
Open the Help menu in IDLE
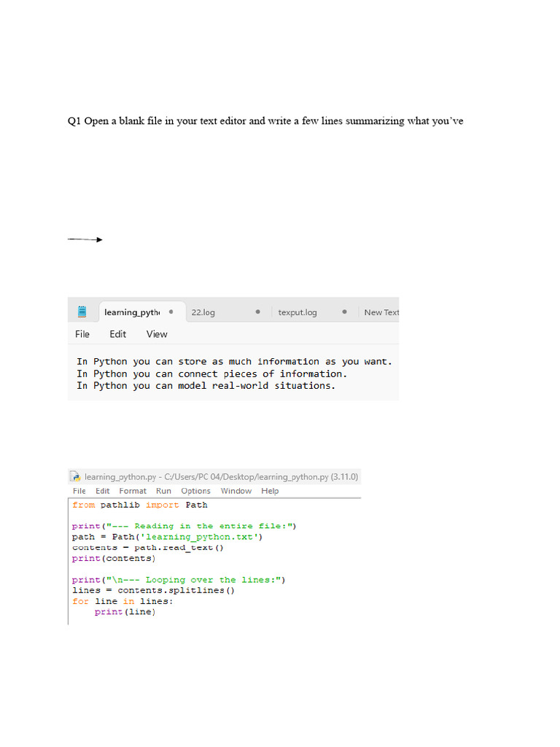(270, 491)
